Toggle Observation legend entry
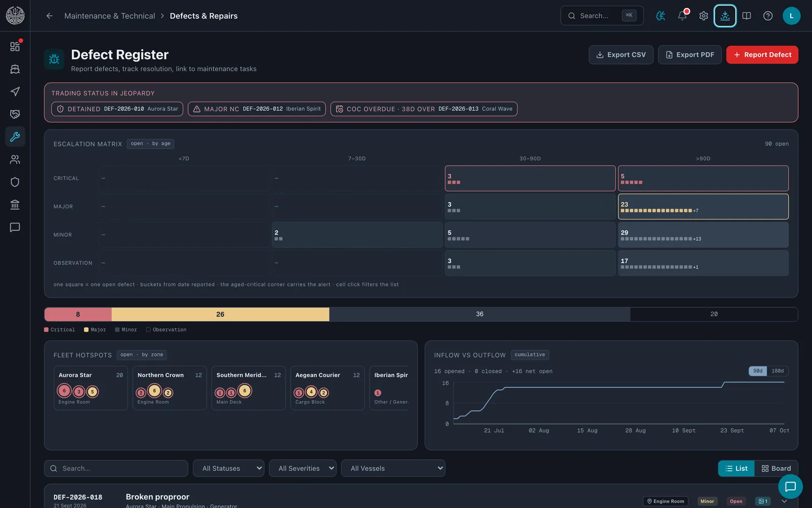The height and width of the screenshot is (508, 812). click(x=166, y=330)
